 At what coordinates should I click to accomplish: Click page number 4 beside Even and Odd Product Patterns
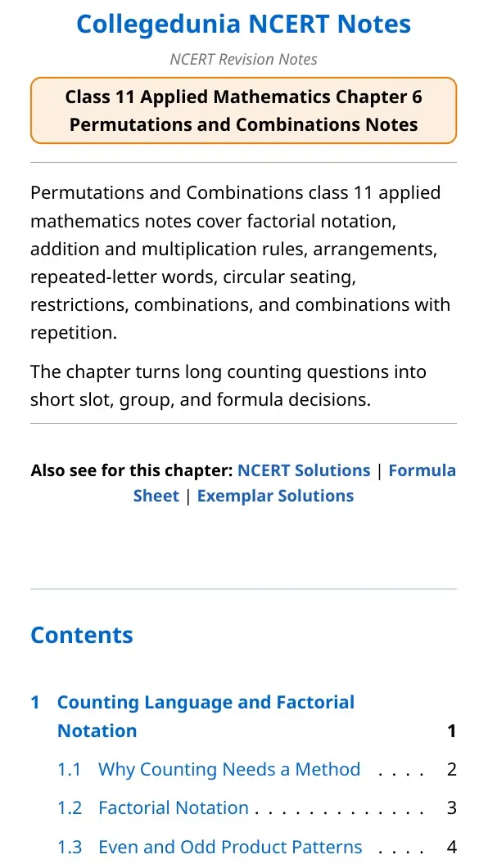pos(451,847)
